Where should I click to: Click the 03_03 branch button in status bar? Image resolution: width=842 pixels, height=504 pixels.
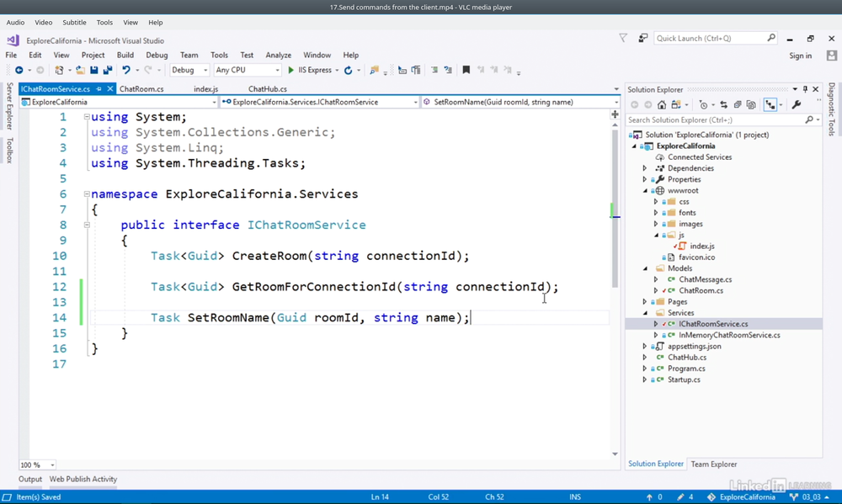click(812, 497)
